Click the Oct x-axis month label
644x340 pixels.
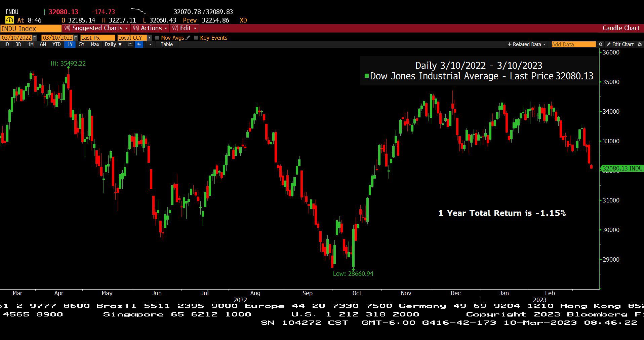pos(357,293)
